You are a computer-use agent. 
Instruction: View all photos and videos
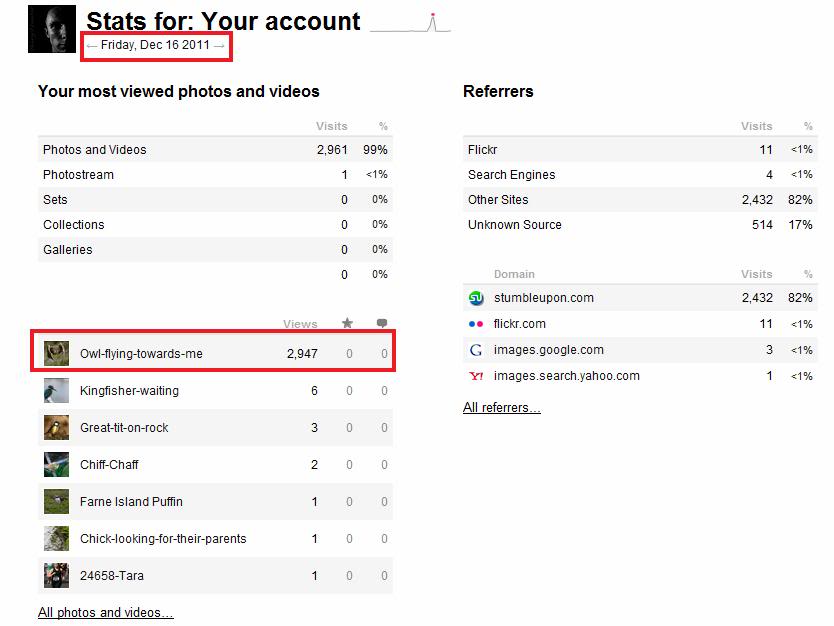[105, 613]
